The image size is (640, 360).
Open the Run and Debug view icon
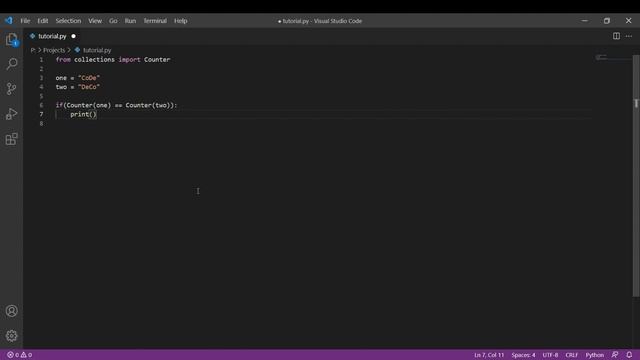point(11,114)
